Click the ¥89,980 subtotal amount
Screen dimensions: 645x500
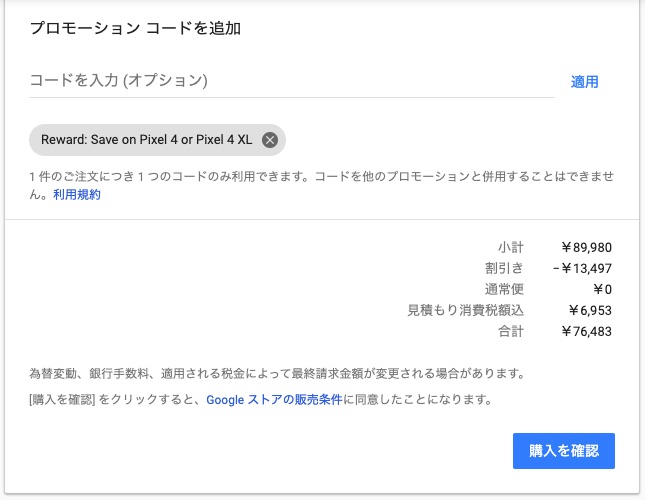pos(587,247)
